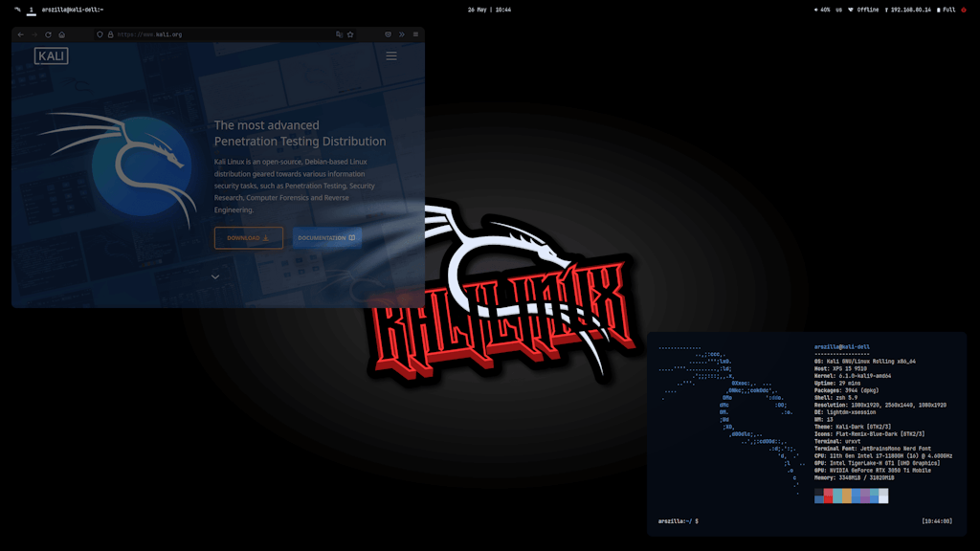Expand the browser toolbar overflow chevrons

(x=402, y=35)
